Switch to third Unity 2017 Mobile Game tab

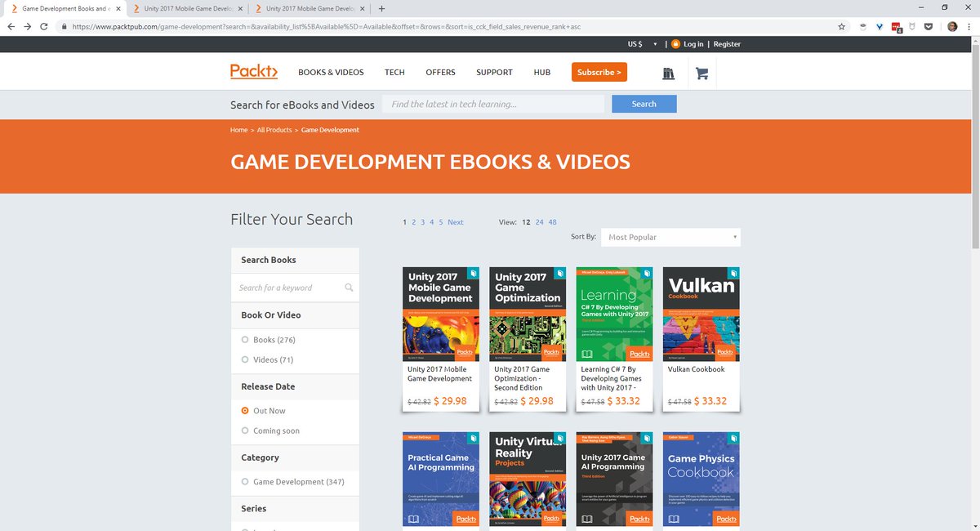(x=310, y=8)
